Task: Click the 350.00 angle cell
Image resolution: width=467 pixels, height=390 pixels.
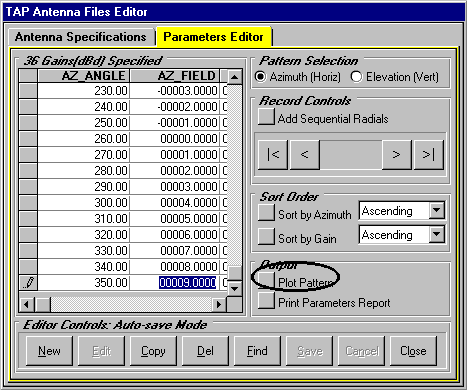Action: pos(84,283)
